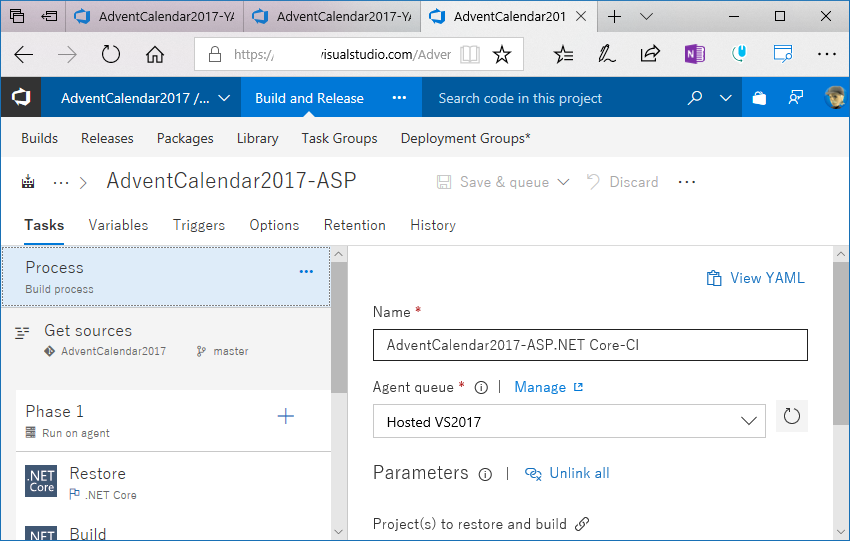850x541 pixels.
Task: Click the Visual Studio Team Services logo
Action: point(21,98)
